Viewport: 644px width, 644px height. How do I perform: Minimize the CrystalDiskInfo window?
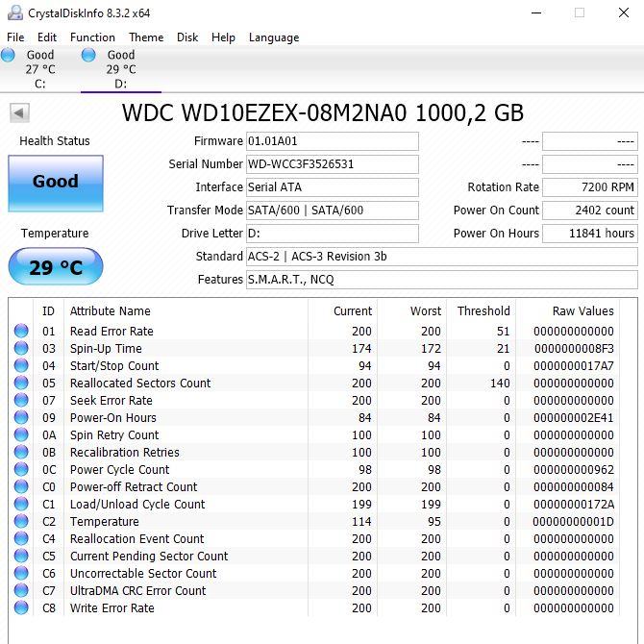[536, 12]
